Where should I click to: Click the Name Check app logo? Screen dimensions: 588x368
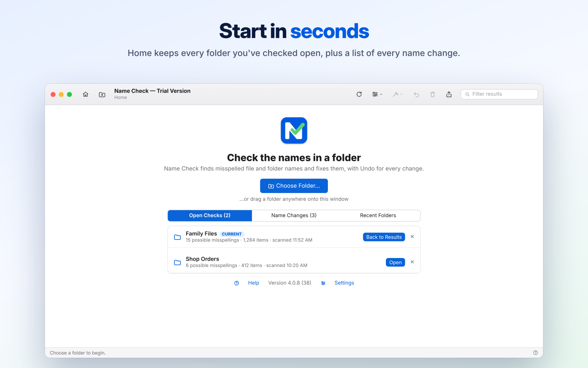click(x=294, y=130)
